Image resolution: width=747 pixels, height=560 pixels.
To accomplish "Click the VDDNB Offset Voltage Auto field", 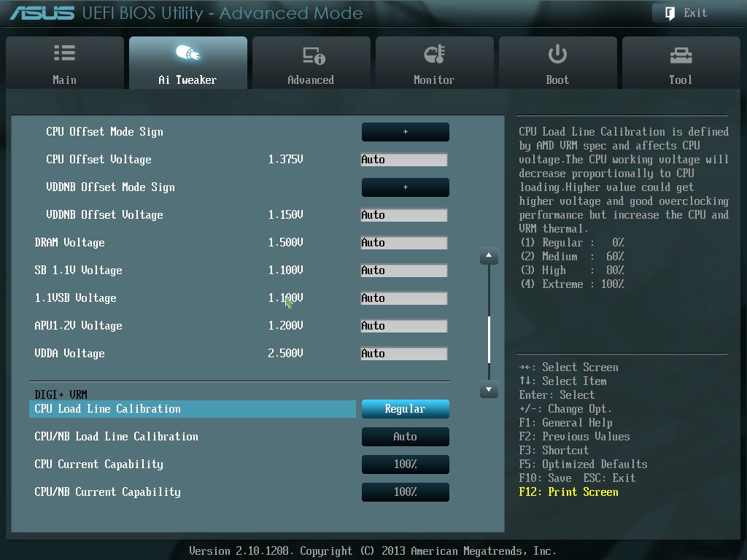I will point(404,215).
